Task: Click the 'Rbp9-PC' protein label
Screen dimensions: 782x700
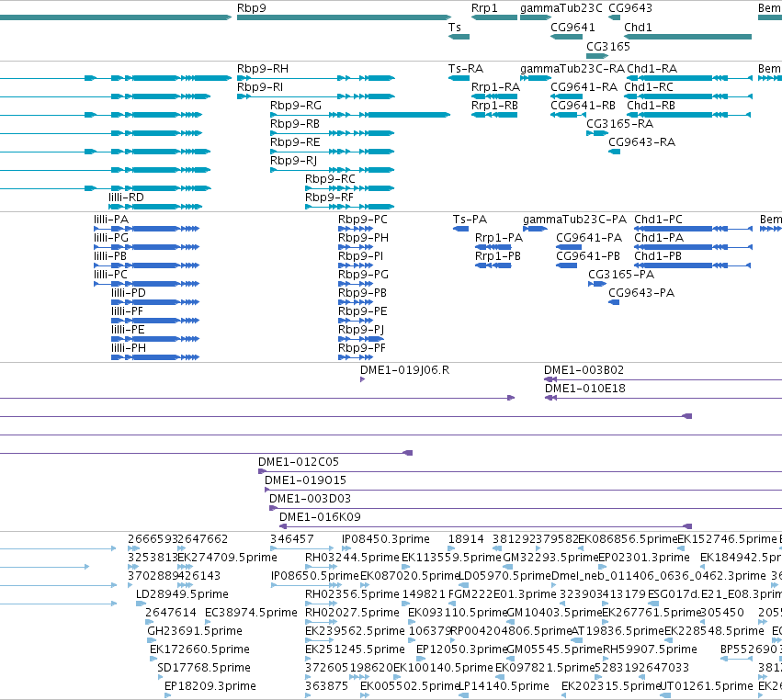Action: tap(363, 220)
